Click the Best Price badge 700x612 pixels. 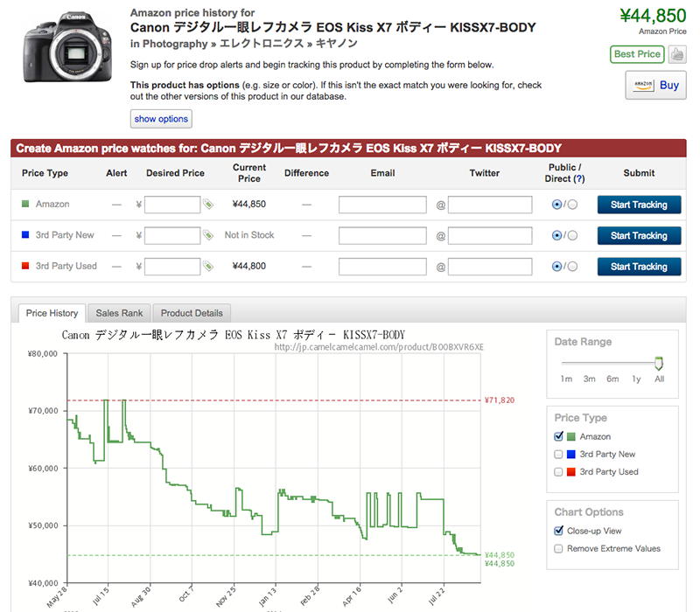point(637,54)
